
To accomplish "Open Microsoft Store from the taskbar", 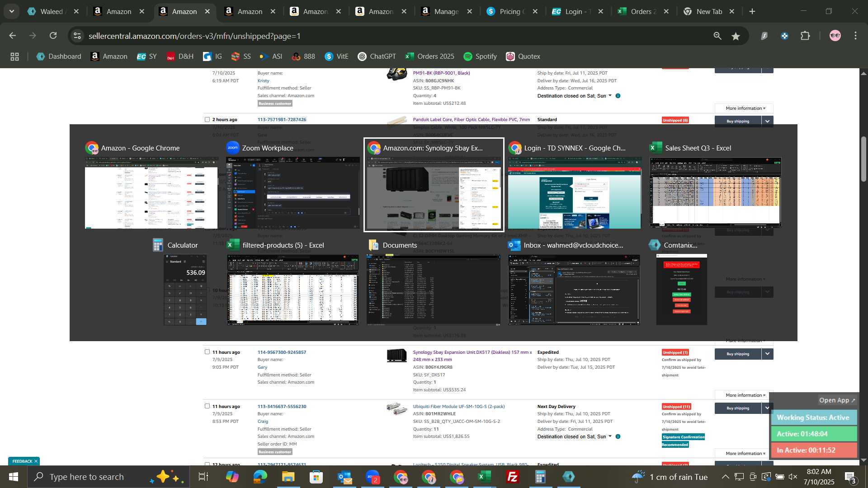I will tap(316, 477).
